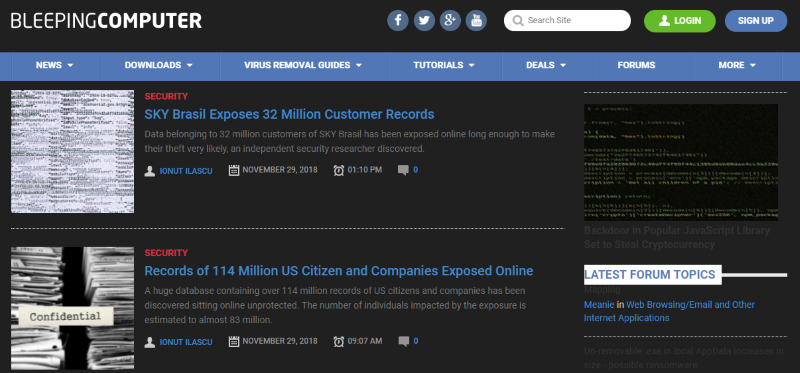Open the YouTube social icon
Image resolution: width=800 pixels, height=373 pixels.
click(x=476, y=20)
